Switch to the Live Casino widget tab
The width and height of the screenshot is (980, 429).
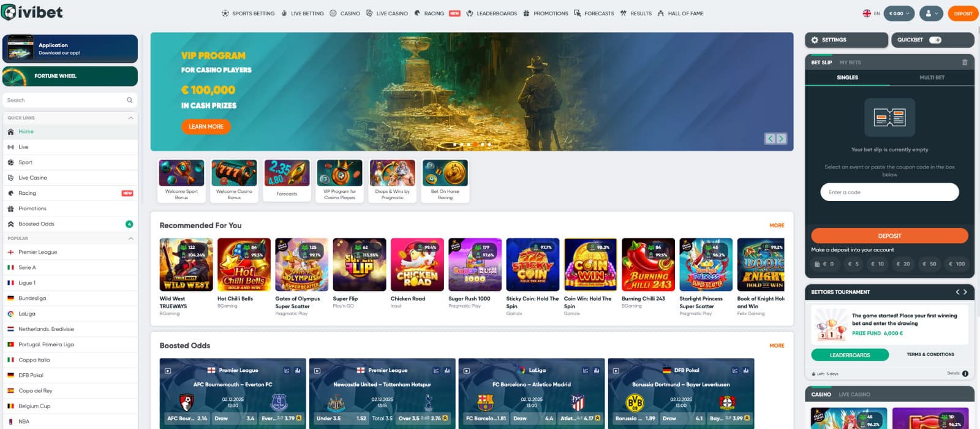854,395
